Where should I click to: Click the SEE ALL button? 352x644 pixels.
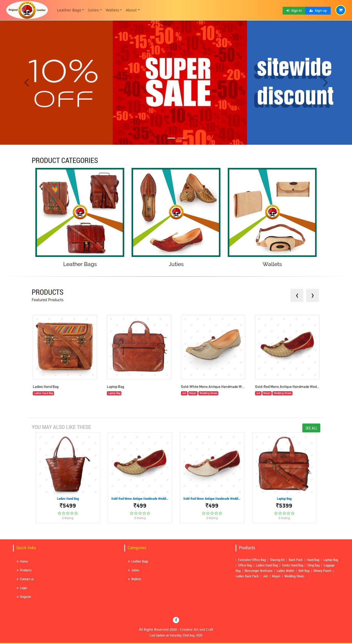311,428
